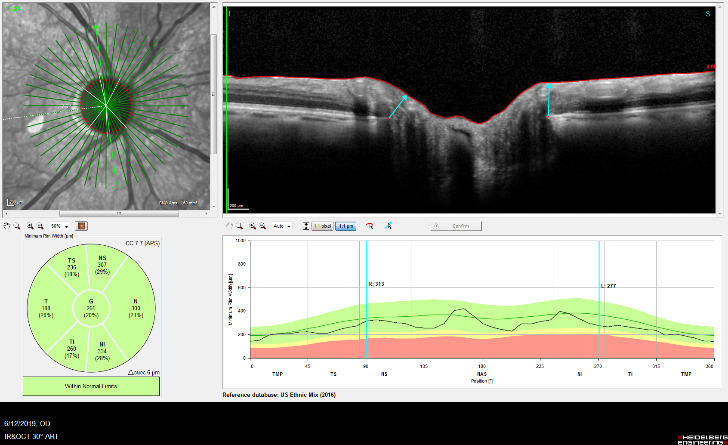Click zoom-out magnifier below the fundus image

[41, 226]
